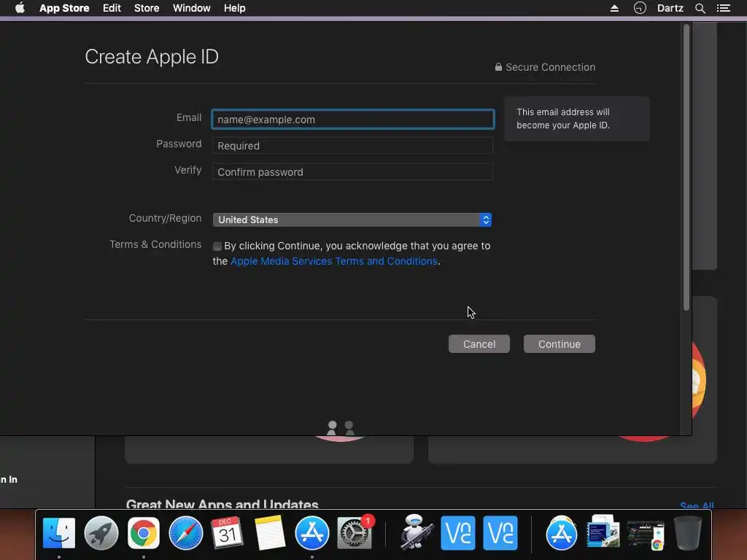747x560 pixels.
Task: Open Google Chrome from the Dock
Action: 144,533
